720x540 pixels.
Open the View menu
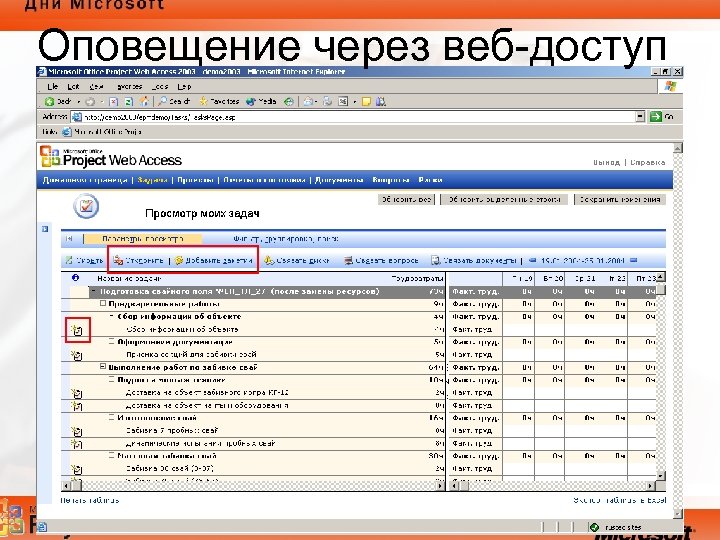click(96, 86)
